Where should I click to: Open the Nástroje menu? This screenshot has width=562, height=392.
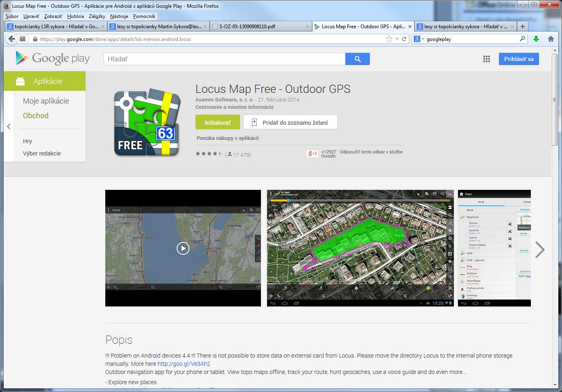coord(119,16)
